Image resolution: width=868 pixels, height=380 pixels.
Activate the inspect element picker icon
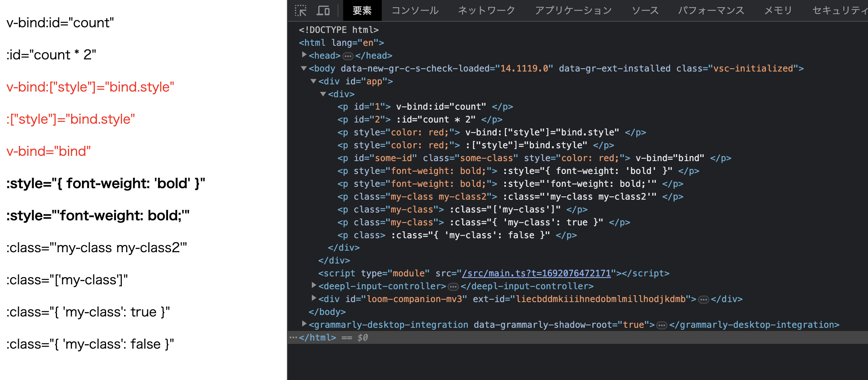(x=300, y=10)
